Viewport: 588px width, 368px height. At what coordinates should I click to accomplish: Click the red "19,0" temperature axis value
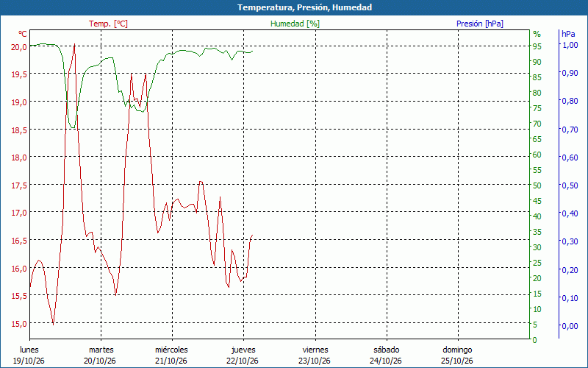pos(19,102)
